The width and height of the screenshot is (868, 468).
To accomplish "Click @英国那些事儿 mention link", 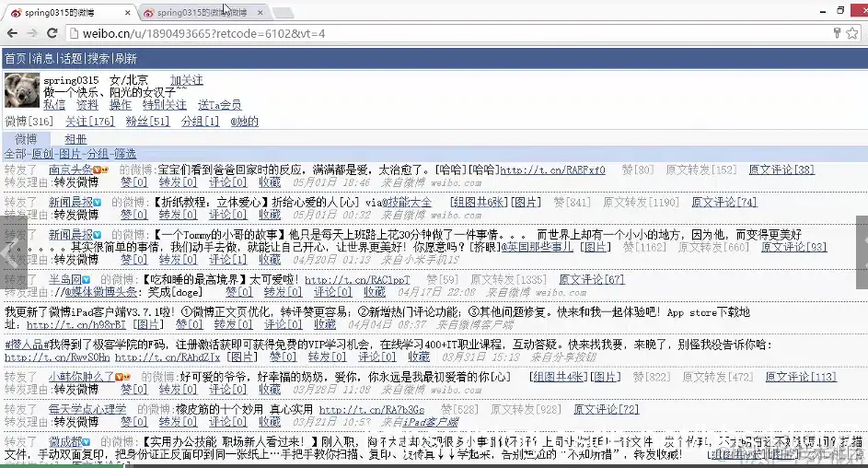I will 537,247.
